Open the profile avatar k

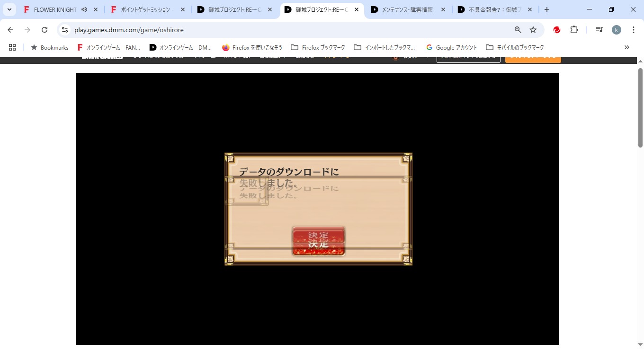pyautogui.click(x=617, y=30)
